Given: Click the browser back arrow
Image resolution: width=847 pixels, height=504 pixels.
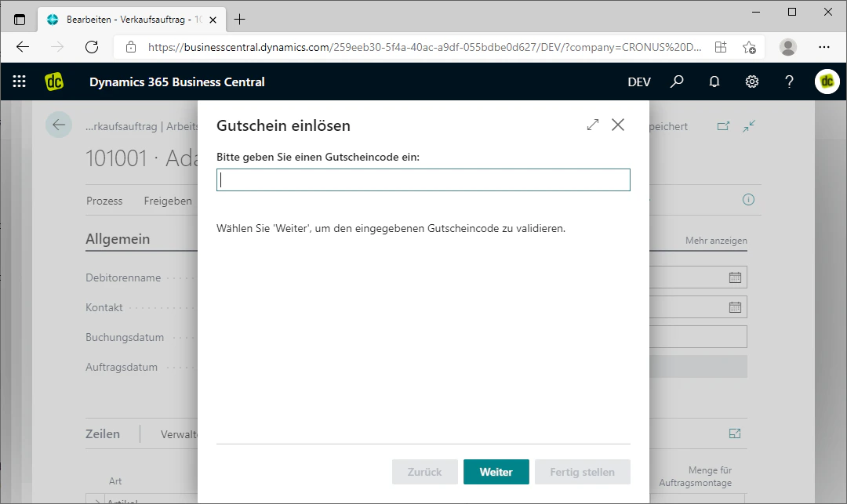Looking at the screenshot, I should 23,47.
